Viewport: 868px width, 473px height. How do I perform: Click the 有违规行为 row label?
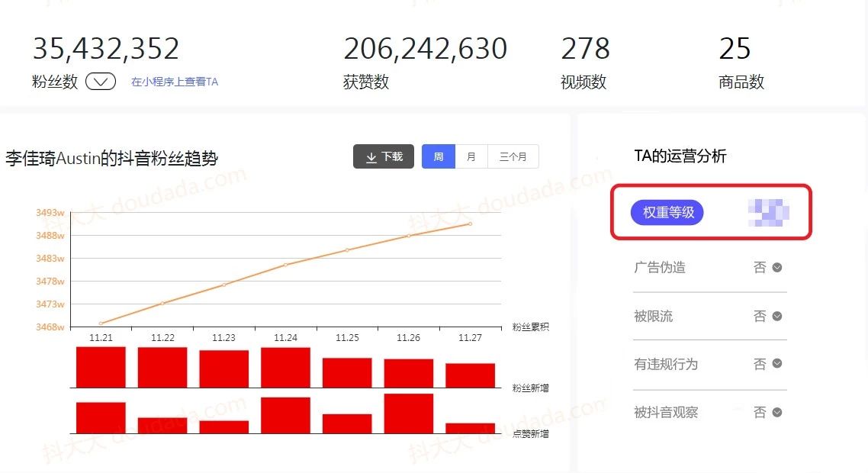tap(666, 364)
